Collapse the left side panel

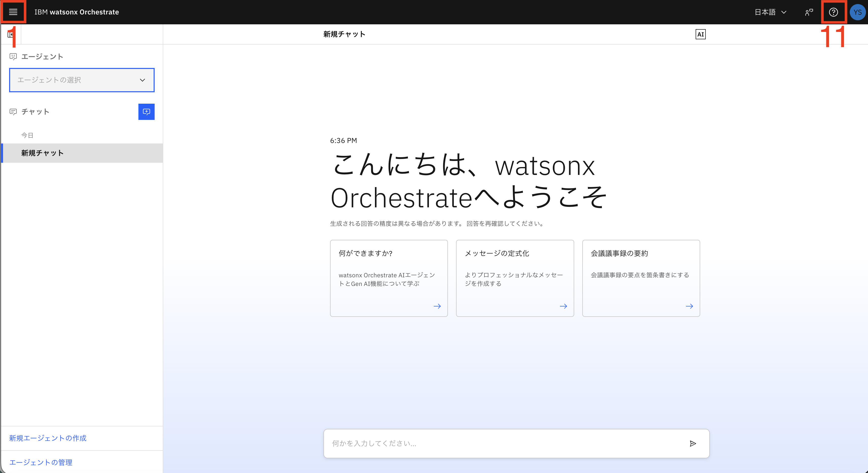click(x=10, y=34)
